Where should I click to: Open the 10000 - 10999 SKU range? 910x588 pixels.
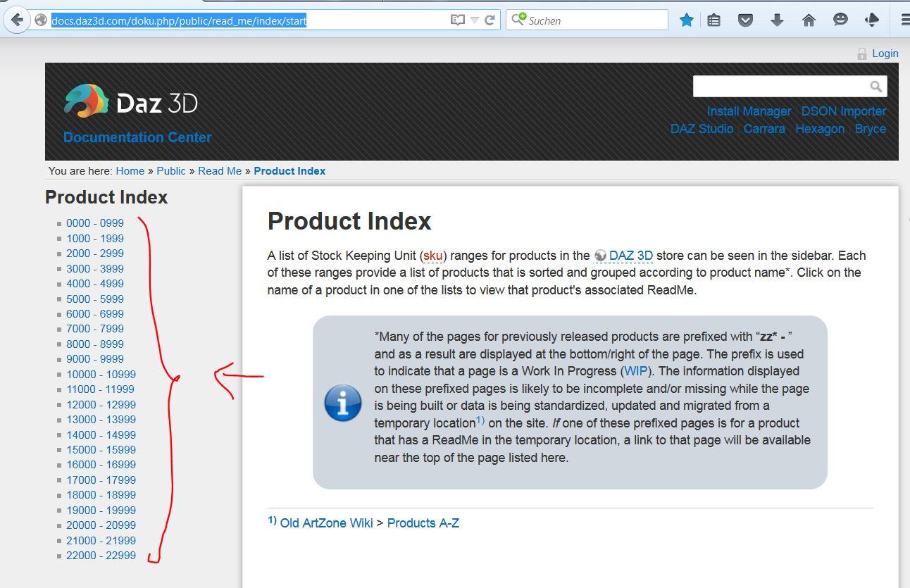pos(101,375)
